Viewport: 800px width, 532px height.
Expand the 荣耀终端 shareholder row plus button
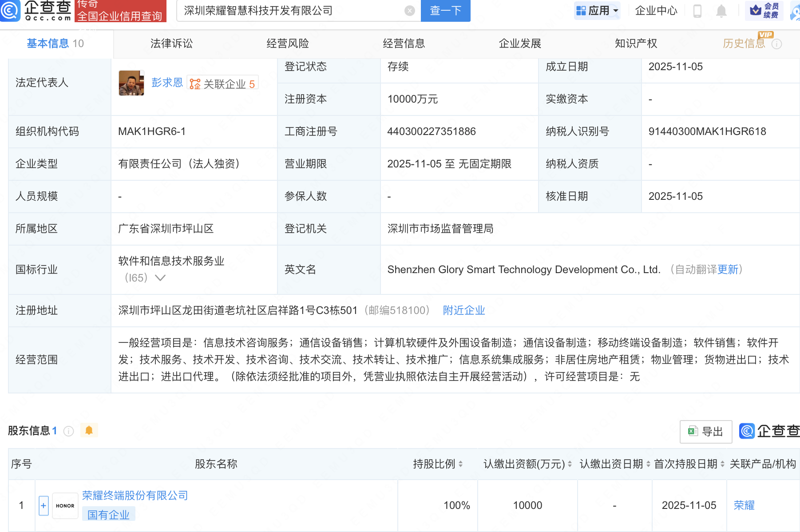[44, 505]
